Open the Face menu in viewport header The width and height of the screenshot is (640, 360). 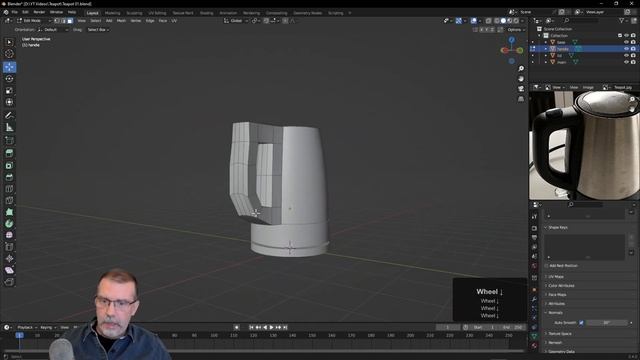click(162, 20)
